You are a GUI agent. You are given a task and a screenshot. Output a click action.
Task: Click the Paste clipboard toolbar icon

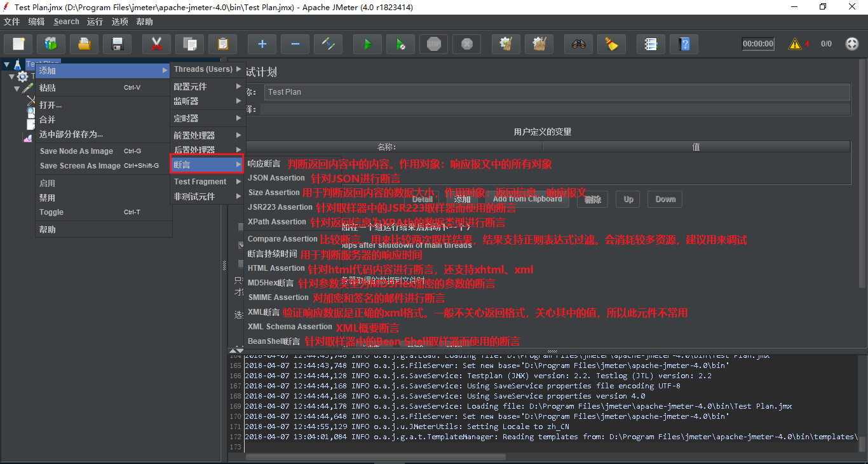(222, 44)
